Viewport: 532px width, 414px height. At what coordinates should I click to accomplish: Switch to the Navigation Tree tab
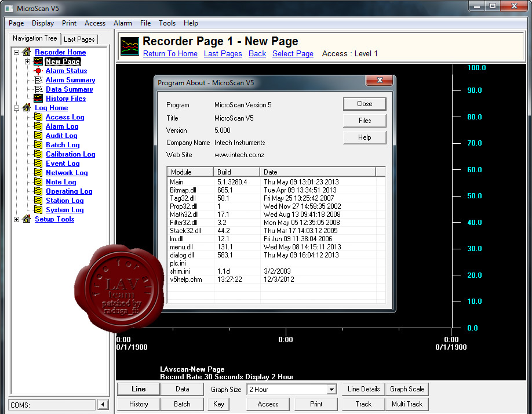[x=35, y=38]
